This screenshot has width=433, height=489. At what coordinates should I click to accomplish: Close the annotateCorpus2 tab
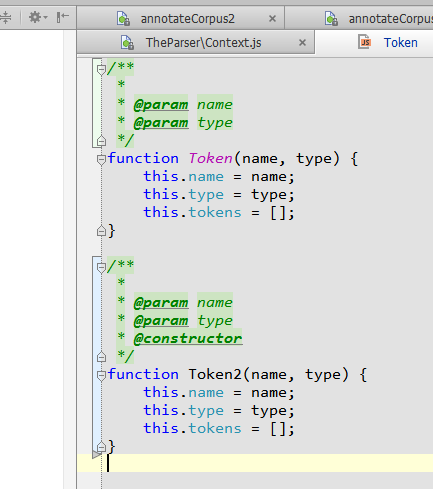272,19
